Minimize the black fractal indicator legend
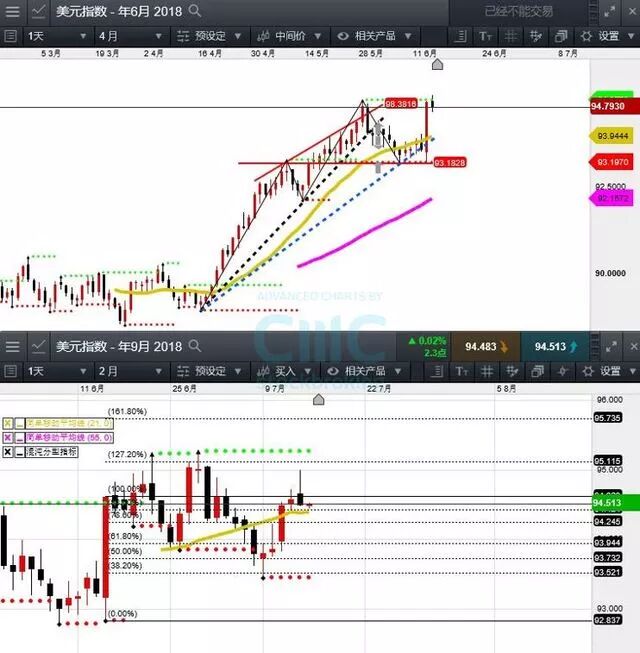The height and width of the screenshot is (653, 640). 20,452
